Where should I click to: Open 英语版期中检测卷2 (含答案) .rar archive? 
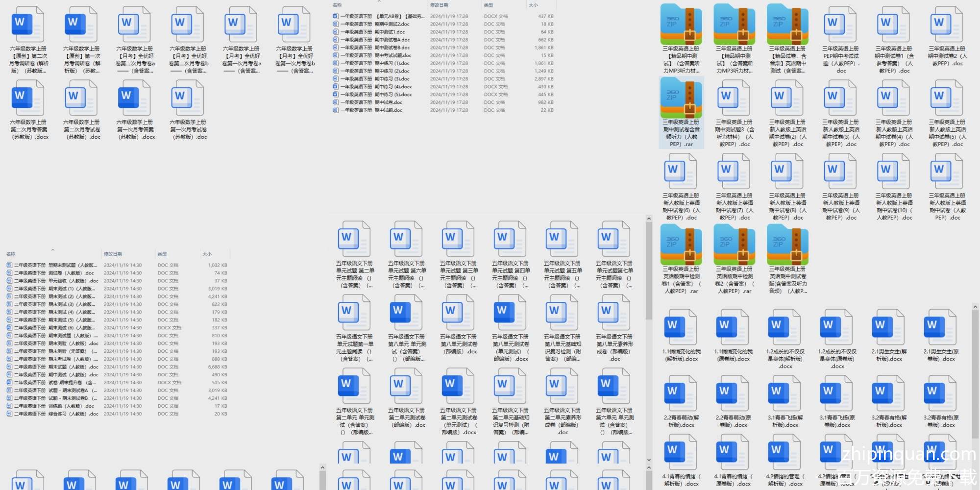(734, 245)
